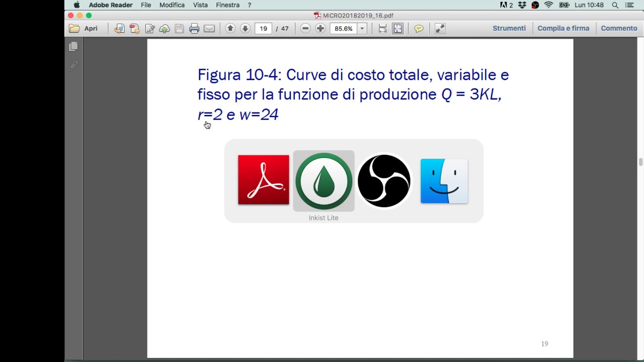The image size is (644, 362).
Task: Select Adobe Reader in the app switcher
Action: (264, 180)
